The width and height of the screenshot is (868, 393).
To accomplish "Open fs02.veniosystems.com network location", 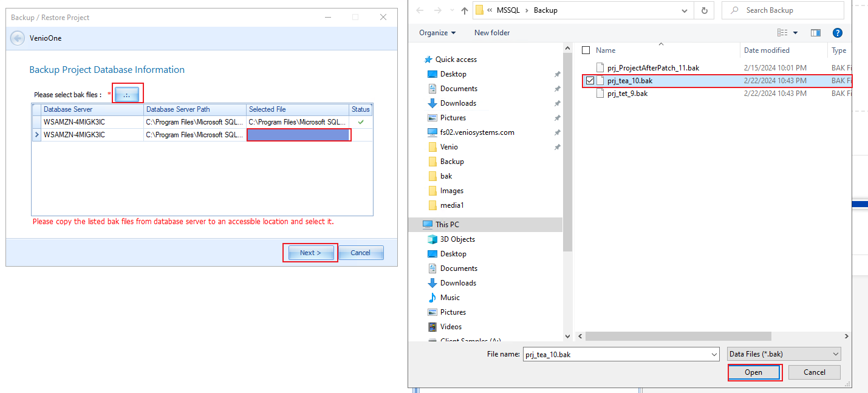I will pos(477,132).
